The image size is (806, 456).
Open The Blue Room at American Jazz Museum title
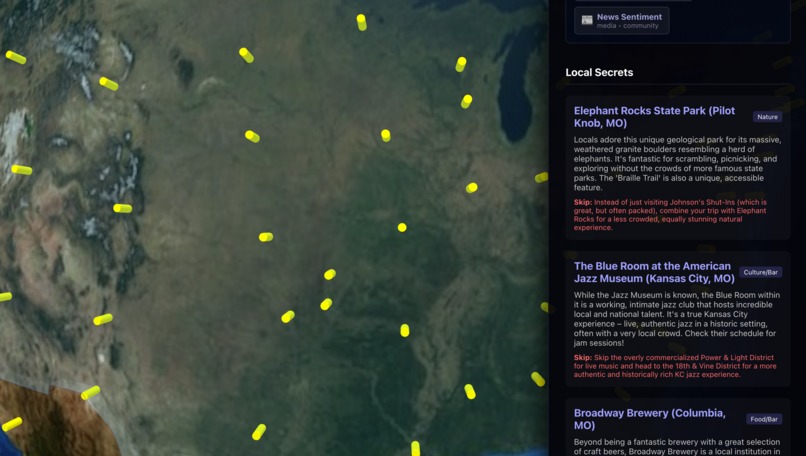tap(654, 272)
